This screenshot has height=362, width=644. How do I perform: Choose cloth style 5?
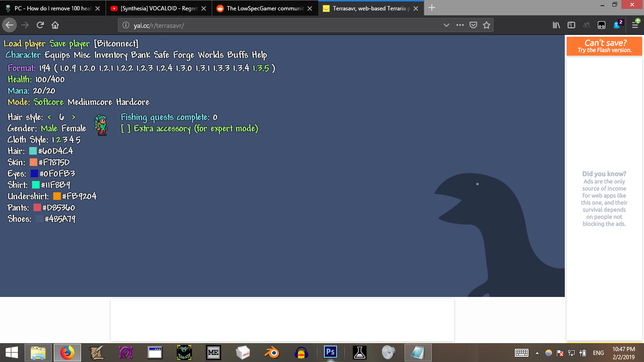tap(78, 140)
